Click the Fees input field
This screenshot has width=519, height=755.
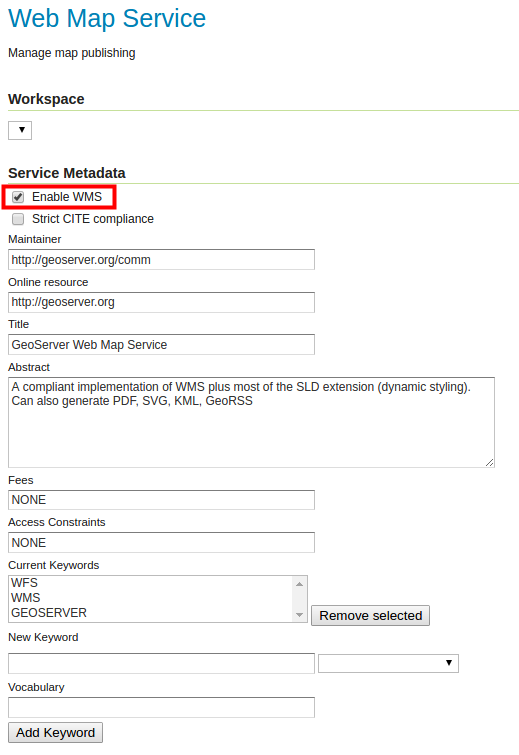[161, 500]
